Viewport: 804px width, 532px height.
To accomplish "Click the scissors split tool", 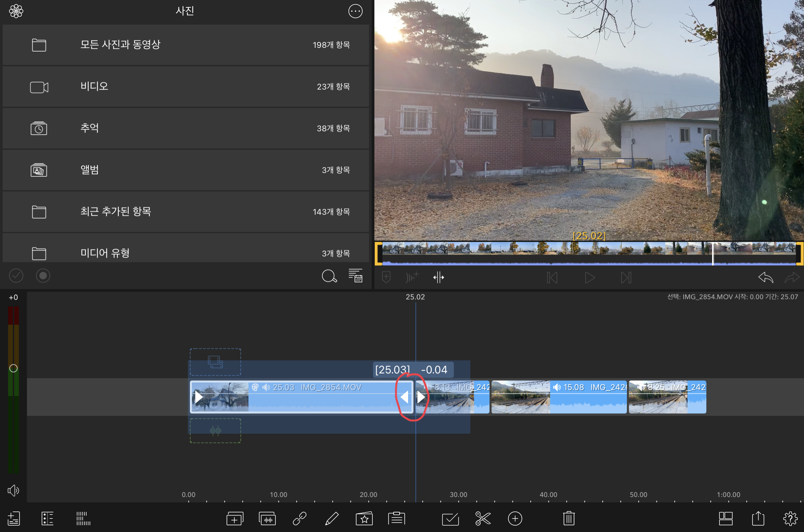I will [x=482, y=519].
